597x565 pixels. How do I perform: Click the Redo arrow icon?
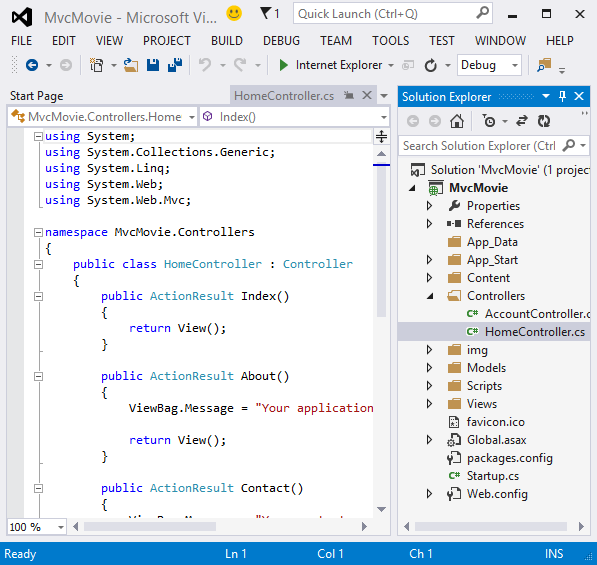[240, 65]
